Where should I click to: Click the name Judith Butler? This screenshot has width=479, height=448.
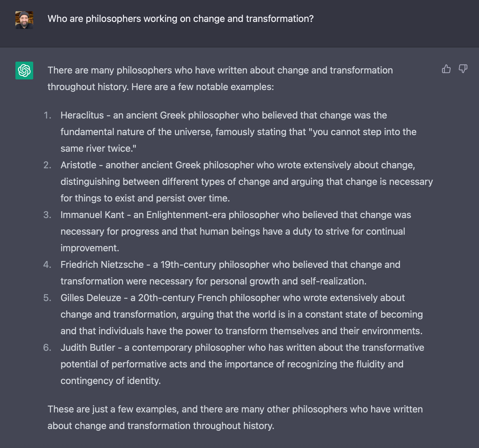pyautogui.click(x=88, y=348)
